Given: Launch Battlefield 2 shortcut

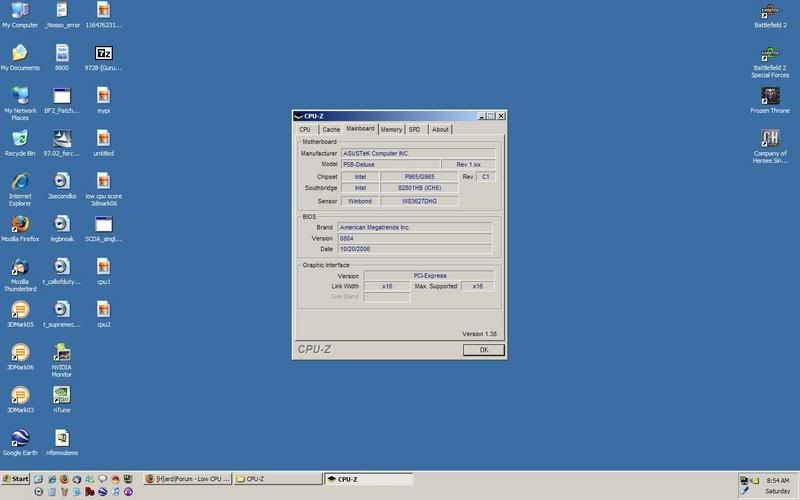Looking at the screenshot, I should pos(770,15).
